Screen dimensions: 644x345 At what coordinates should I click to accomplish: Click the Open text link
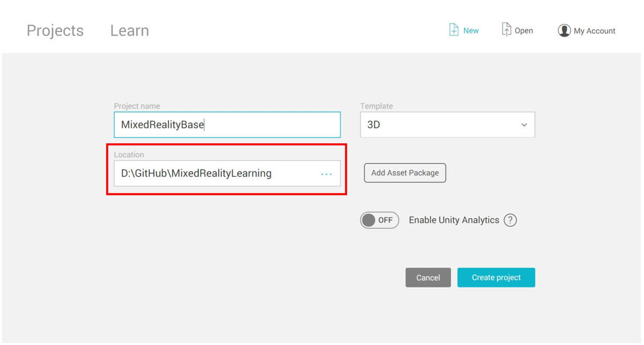(524, 31)
